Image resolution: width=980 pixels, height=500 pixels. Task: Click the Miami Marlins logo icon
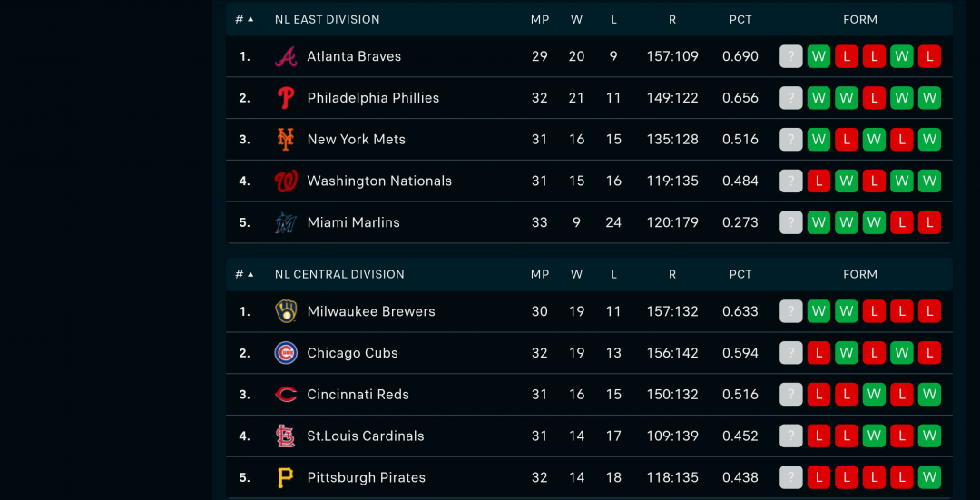pos(286,222)
